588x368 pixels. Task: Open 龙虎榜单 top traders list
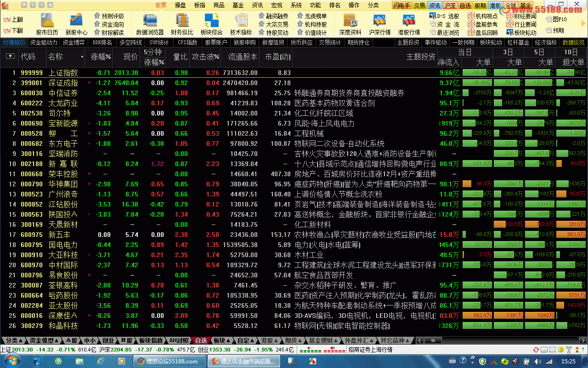(312, 16)
